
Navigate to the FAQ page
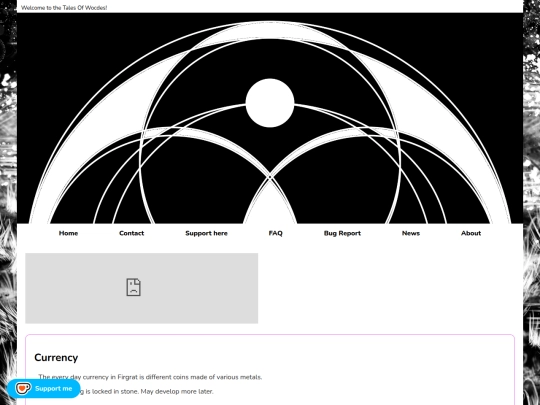point(275,233)
